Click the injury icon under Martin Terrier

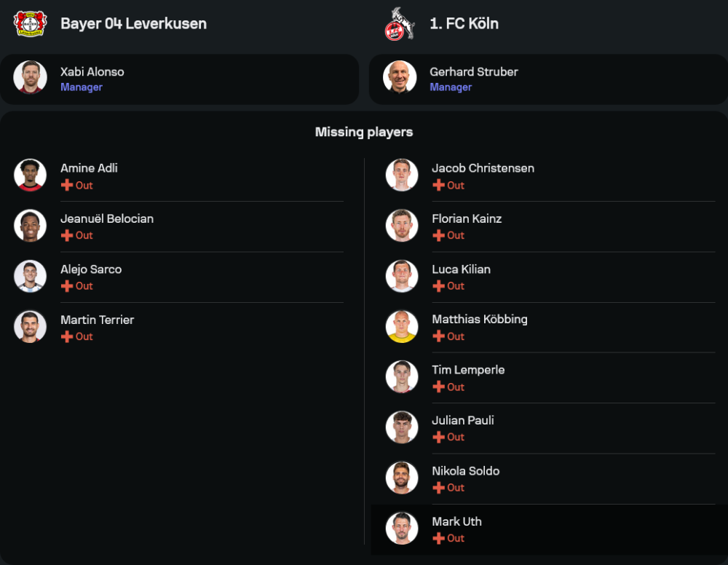[x=67, y=336]
